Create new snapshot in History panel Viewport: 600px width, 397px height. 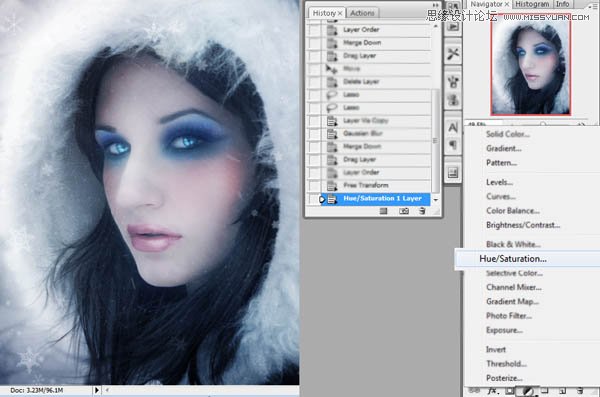click(404, 211)
